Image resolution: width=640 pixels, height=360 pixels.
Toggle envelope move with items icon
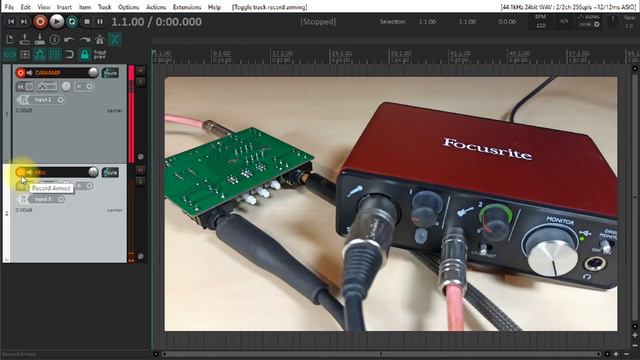[x=40, y=54]
